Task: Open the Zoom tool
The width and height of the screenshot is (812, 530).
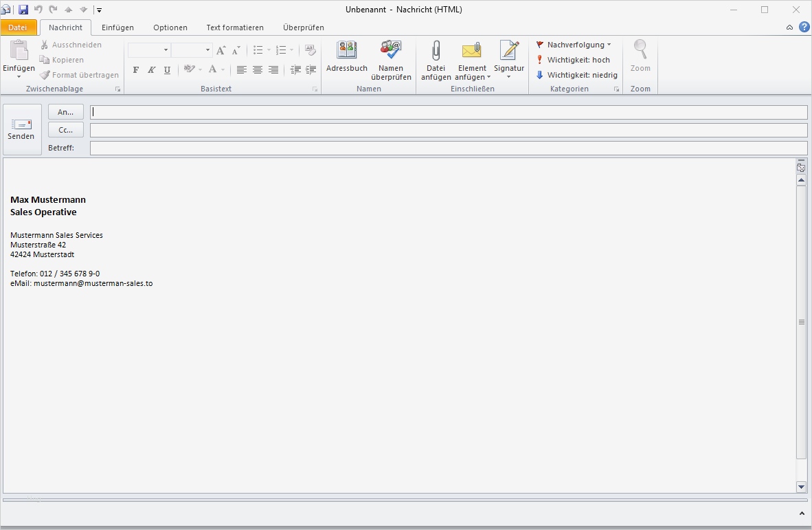Action: [x=639, y=58]
